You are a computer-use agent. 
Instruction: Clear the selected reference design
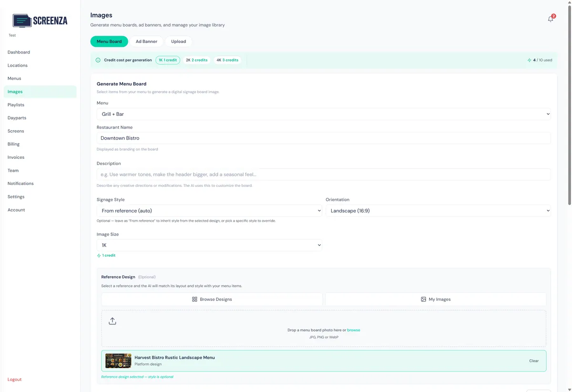(x=534, y=361)
